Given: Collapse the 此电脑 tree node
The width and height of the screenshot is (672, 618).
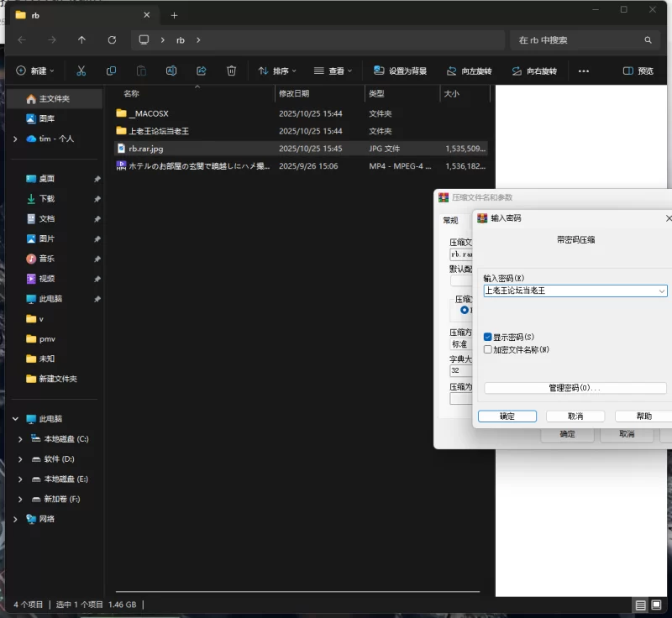Looking at the screenshot, I should [16, 419].
